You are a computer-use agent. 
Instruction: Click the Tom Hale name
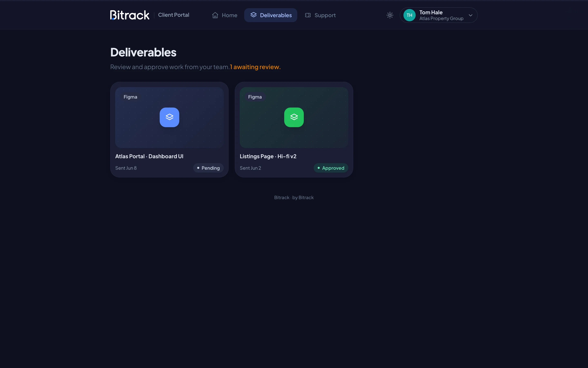click(x=431, y=12)
